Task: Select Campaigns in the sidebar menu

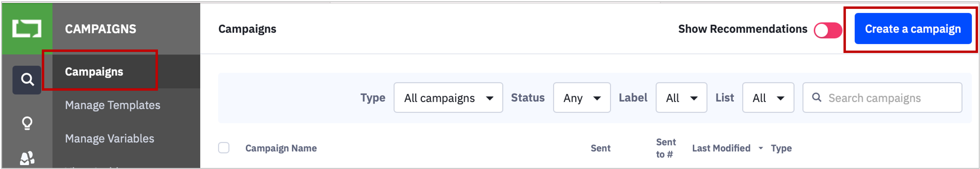Action: pos(94,72)
